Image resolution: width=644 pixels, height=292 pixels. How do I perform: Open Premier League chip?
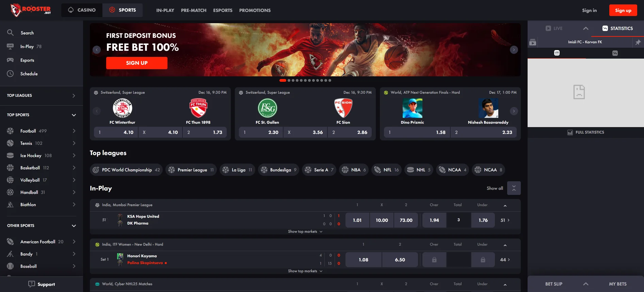click(x=191, y=170)
